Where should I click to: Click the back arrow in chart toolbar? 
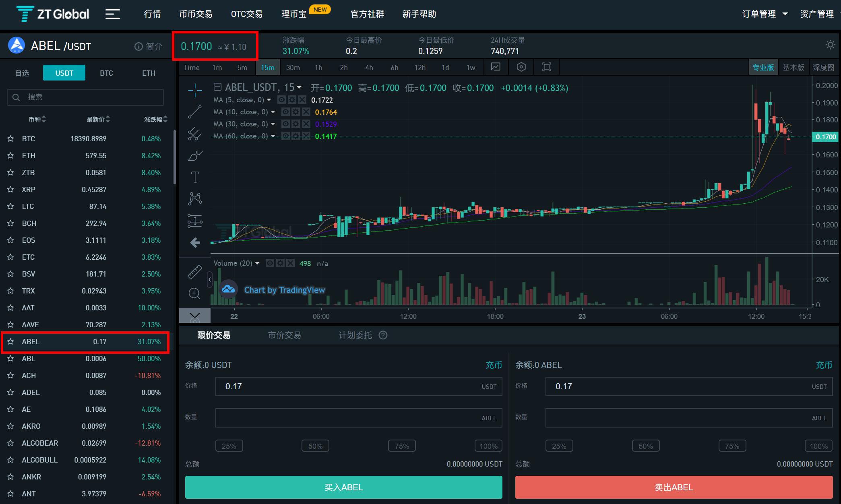click(x=195, y=242)
